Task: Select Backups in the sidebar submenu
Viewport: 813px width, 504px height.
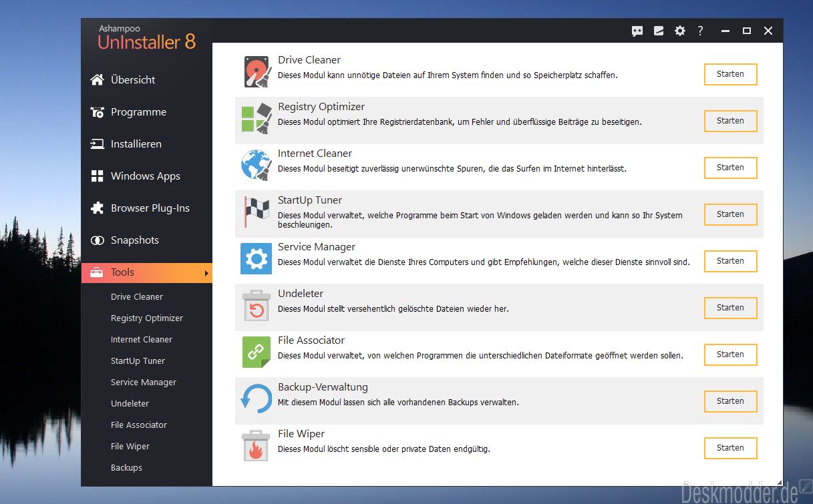Action: click(x=126, y=468)
